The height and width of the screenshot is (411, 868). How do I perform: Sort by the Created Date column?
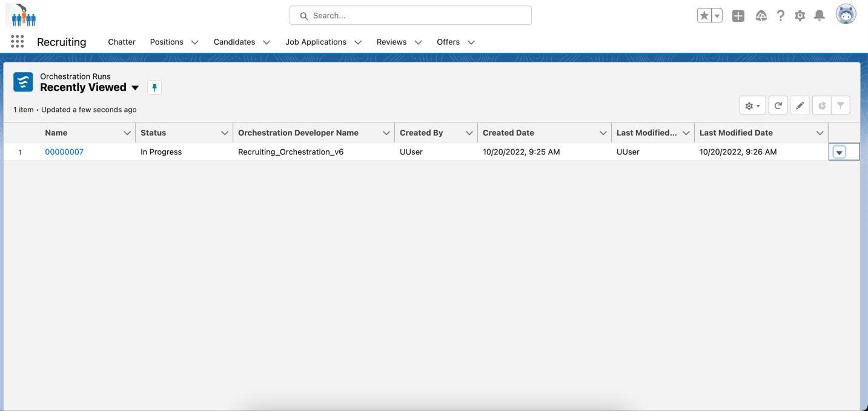(x=508, y=133)
